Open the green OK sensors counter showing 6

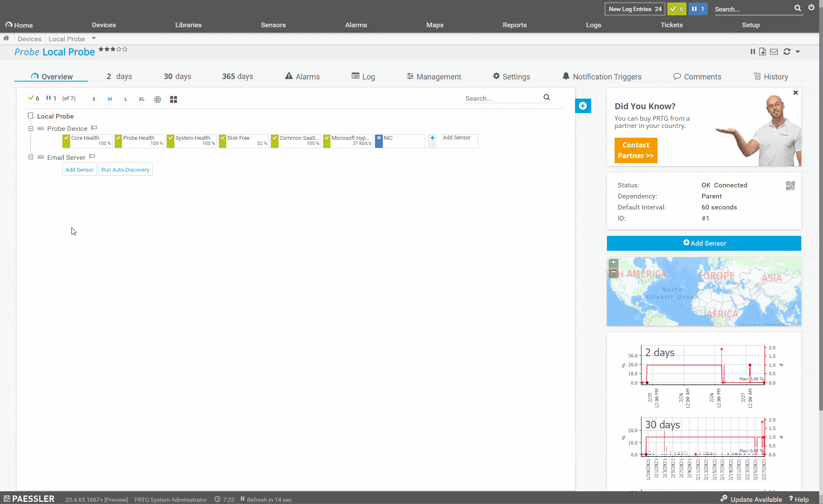(677, 9)
